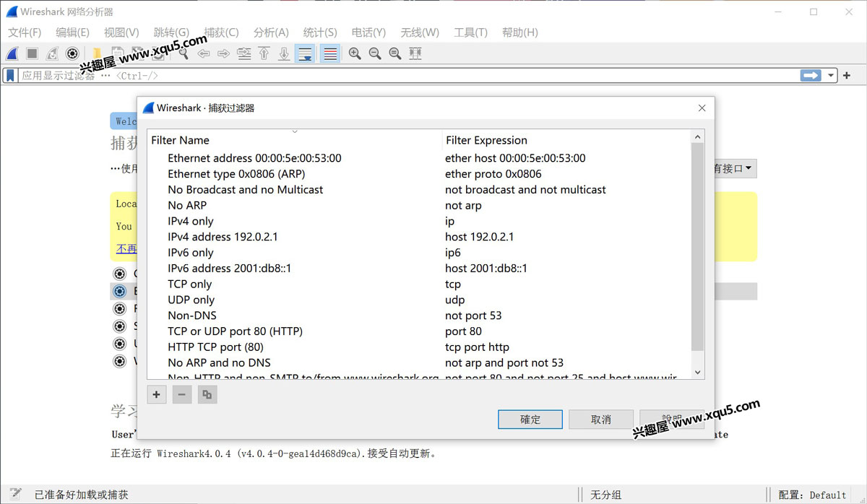Select the 'IPv6 only' filter row

tap(419, 253)
